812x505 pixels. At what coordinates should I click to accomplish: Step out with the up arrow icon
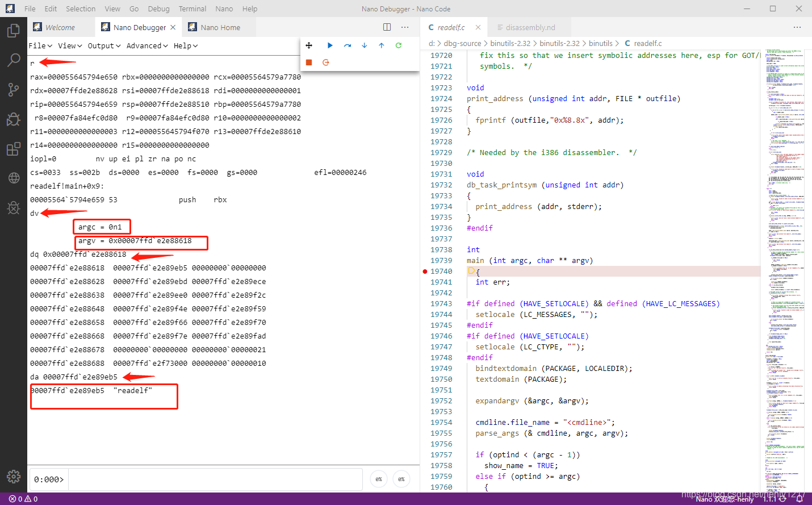[382, 45]
